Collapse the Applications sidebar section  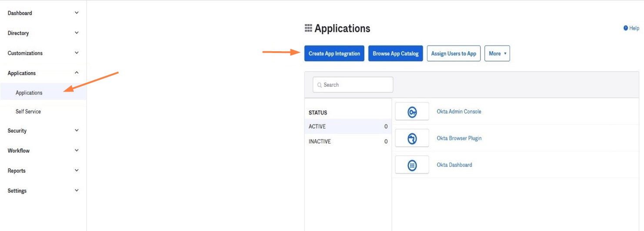click(x=77, y=73)
